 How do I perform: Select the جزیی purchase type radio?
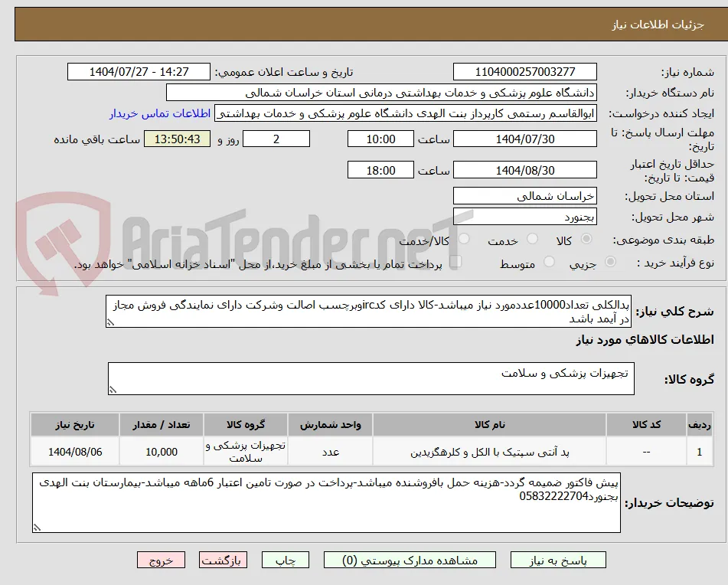click(611, 262)
